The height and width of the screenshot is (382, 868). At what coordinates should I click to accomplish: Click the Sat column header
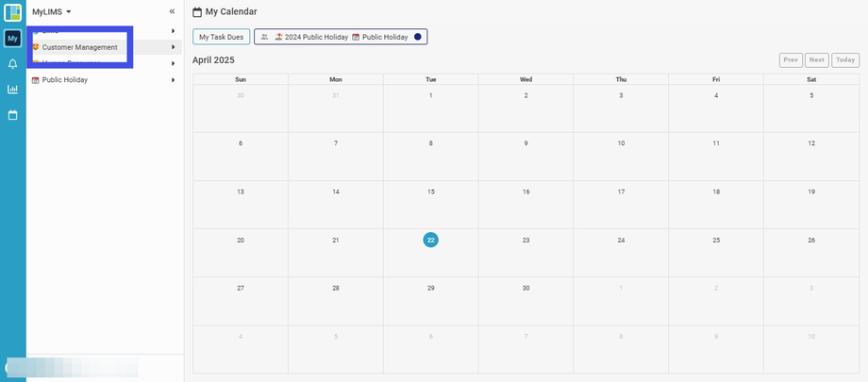pyautogui.click(x=811, y=79)
